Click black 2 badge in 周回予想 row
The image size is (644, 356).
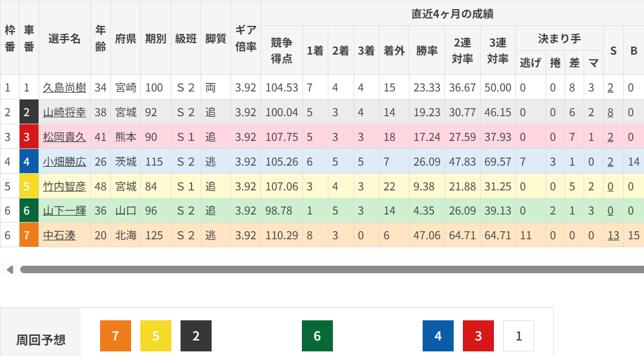point(196,336)
